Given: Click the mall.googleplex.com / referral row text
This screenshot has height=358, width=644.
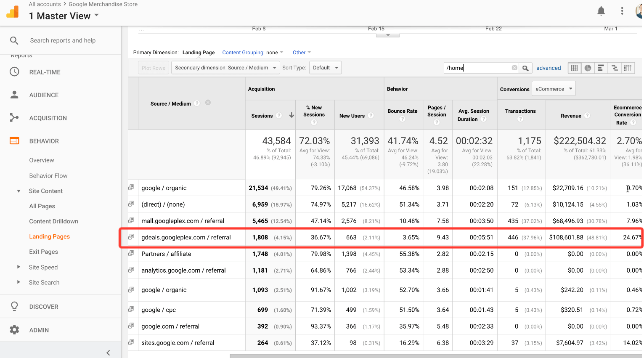Looking at the screenshot, I should 183,221.
